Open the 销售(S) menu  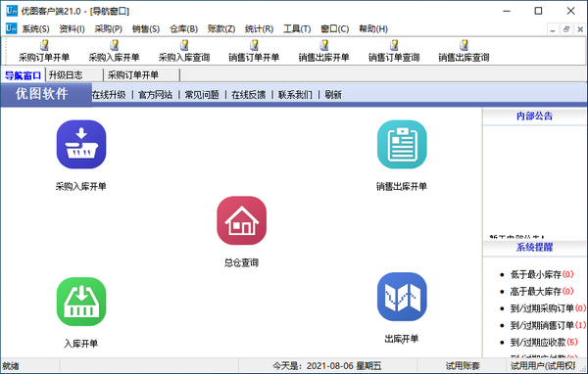click(x=146, y=28)
